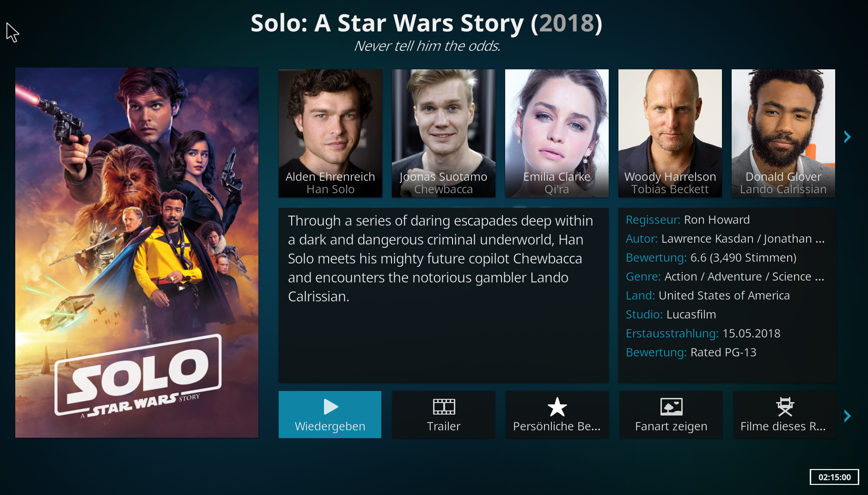Click the Studio Lucasfilm entry

671,314
